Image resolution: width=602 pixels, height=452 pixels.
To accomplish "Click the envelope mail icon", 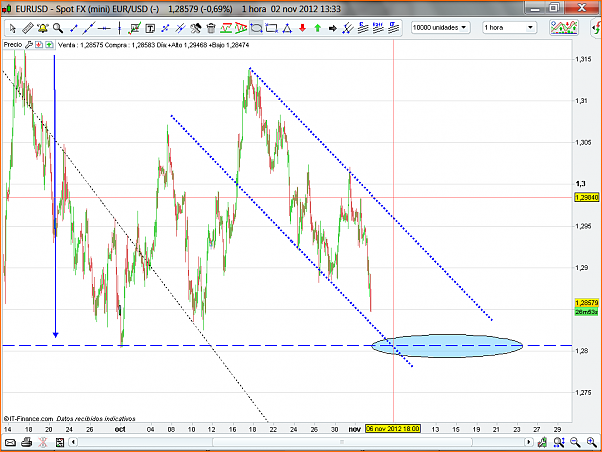I will point(10,442).
